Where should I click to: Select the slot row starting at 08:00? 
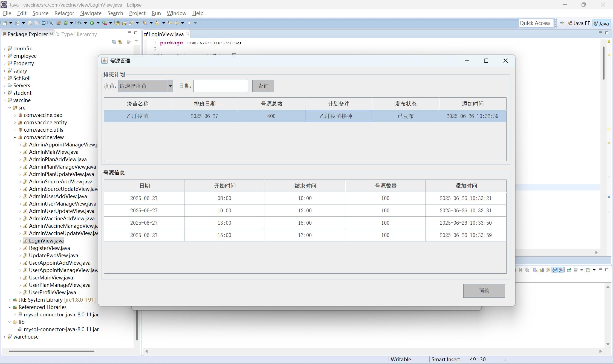305,198
